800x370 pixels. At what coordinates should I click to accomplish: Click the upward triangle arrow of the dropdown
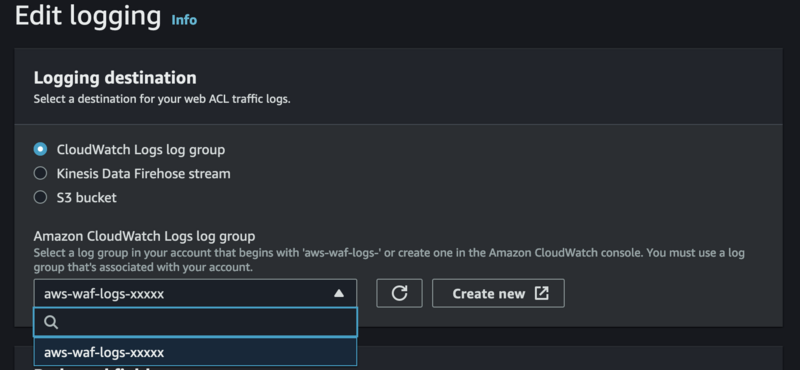pyautogui.click(x=339, y=293)
